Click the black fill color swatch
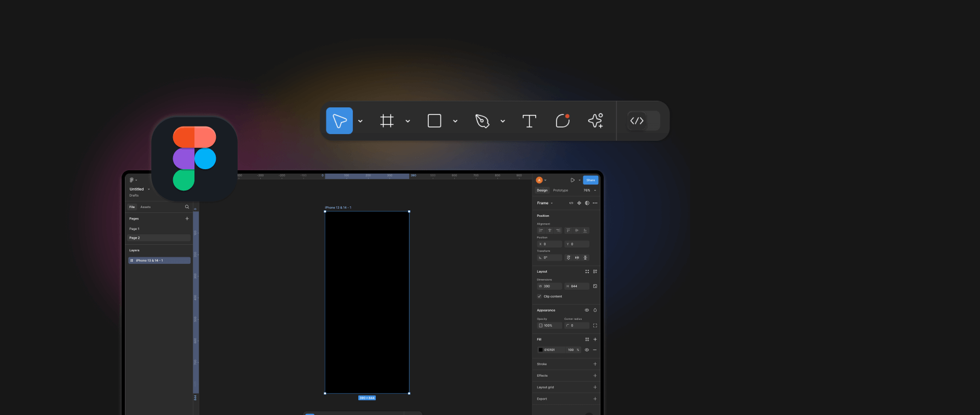The height and width of the screenshot is (415, 980). (x=541, y=350)
